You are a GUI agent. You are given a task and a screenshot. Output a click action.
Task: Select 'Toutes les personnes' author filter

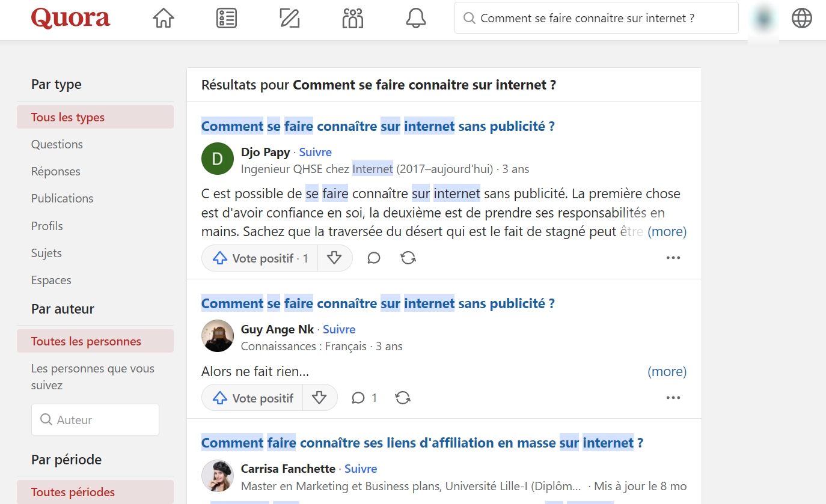click(95, 341)
